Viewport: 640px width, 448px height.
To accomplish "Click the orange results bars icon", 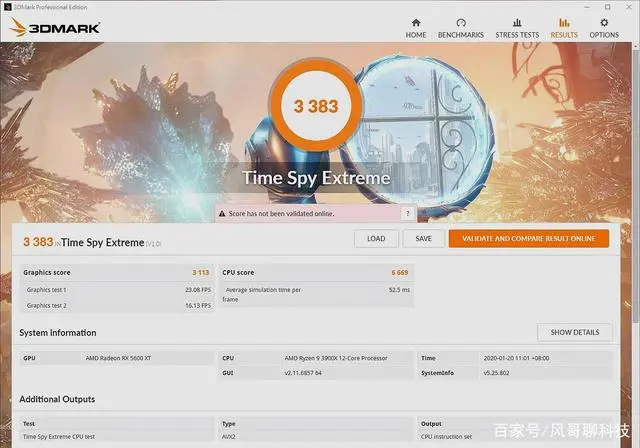I will coord(564,22).
